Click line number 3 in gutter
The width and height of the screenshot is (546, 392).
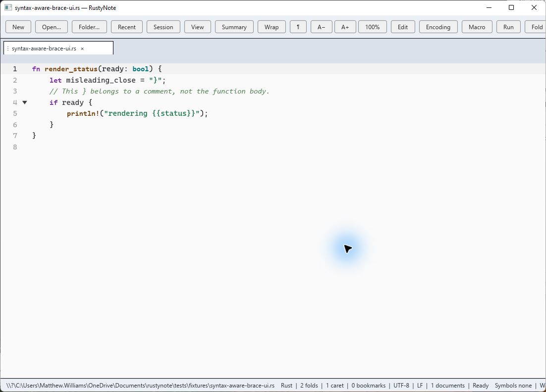point(15,91)
